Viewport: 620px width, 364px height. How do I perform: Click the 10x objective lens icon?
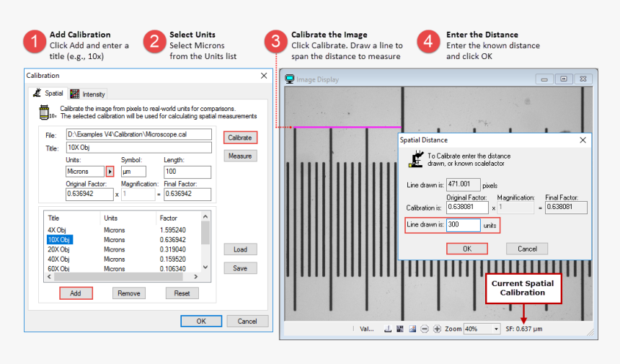click(48, 112)
